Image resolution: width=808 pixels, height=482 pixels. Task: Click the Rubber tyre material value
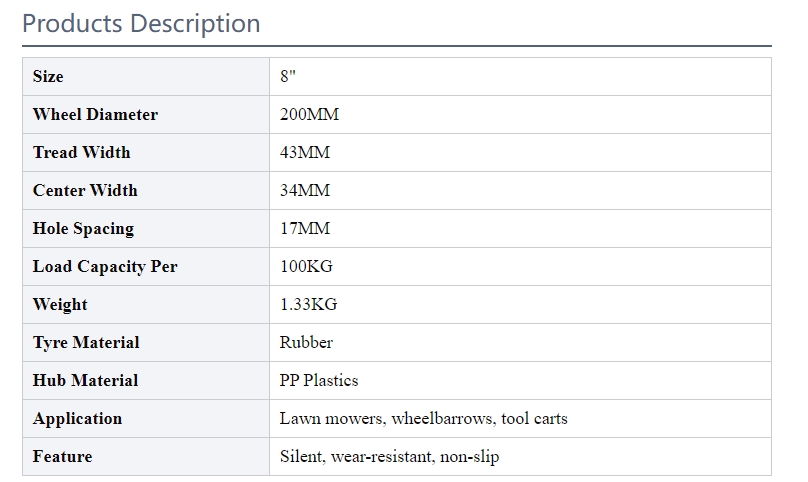pos(306,343)
